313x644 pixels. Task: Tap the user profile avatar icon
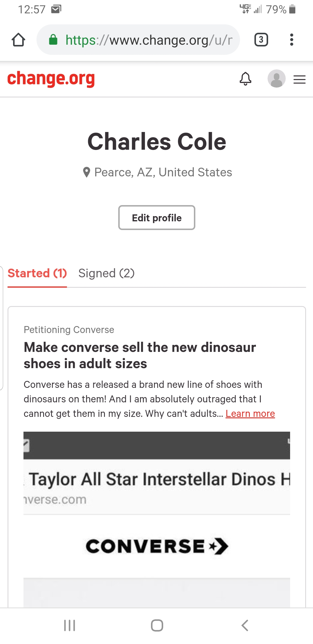[276, 79]
